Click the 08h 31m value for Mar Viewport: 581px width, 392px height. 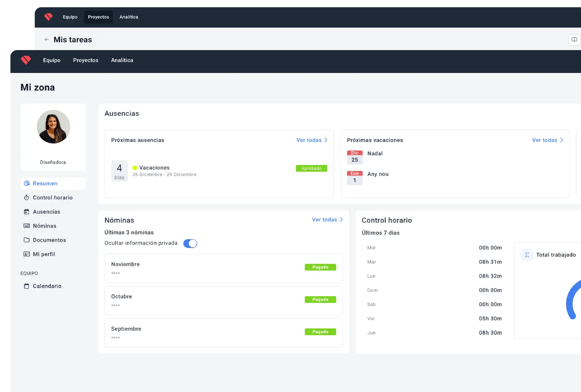click(490, 262)
